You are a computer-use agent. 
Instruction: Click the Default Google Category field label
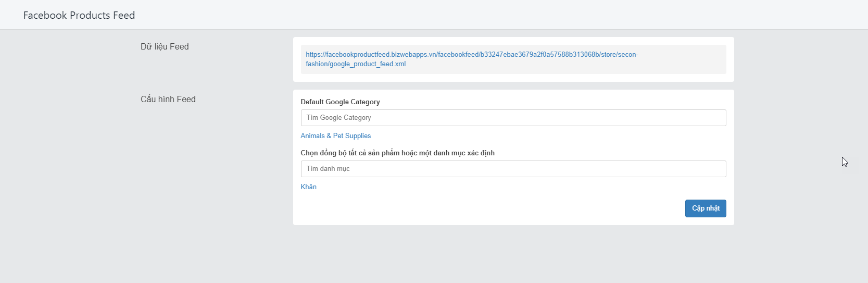(340, 102)
